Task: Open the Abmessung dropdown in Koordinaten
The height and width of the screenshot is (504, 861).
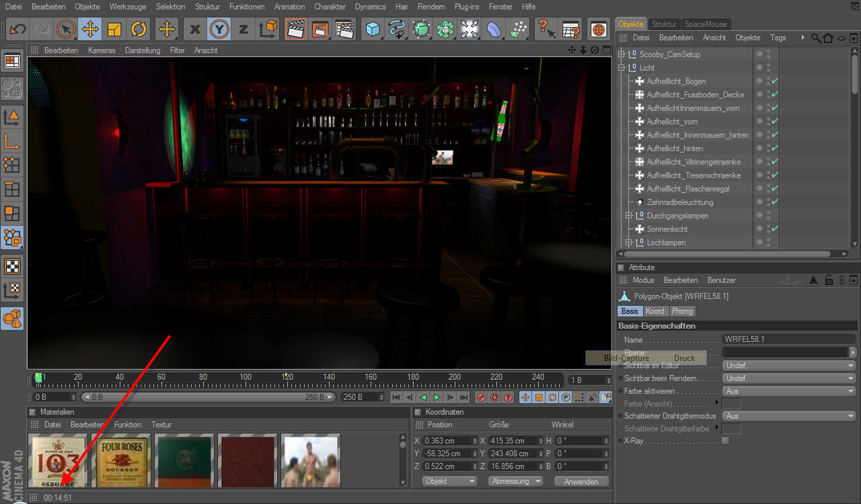Action: [516, 481]
